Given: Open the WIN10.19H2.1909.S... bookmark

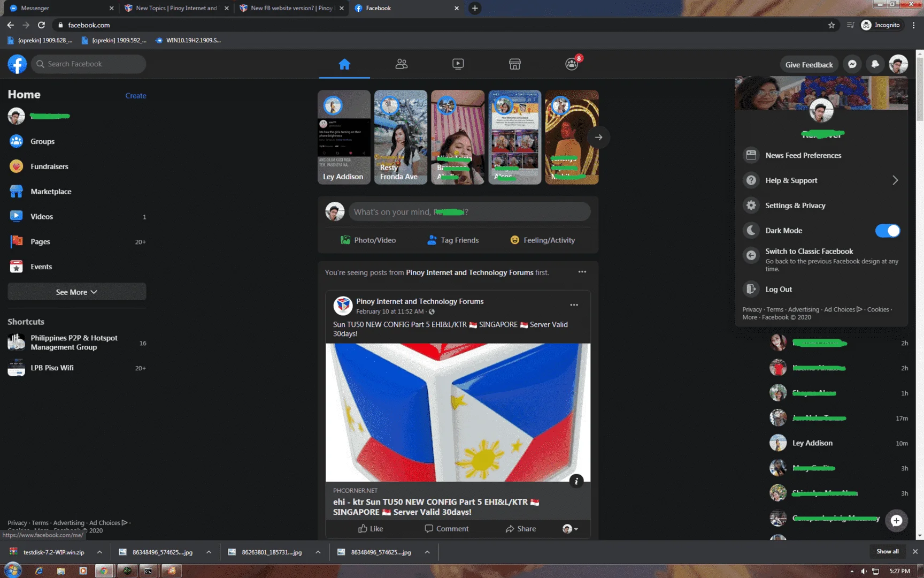Looking at the screenshot, I should [188, 40].
